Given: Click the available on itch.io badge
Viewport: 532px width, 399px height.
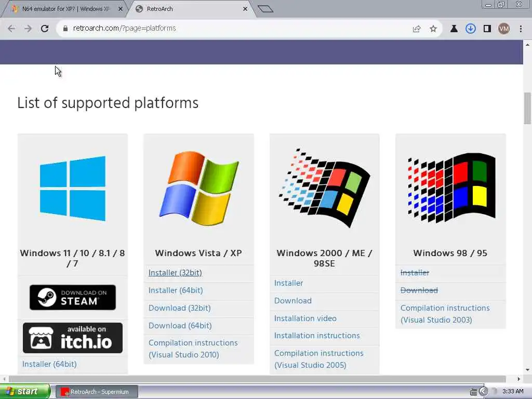Looking at the screenshot, I should tap(73, 338).
